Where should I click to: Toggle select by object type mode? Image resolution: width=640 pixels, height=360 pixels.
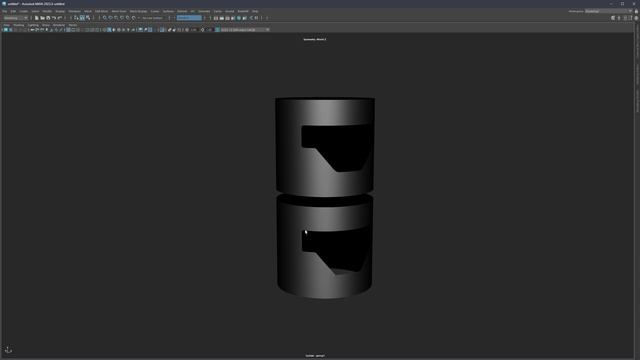coord(82,18)
